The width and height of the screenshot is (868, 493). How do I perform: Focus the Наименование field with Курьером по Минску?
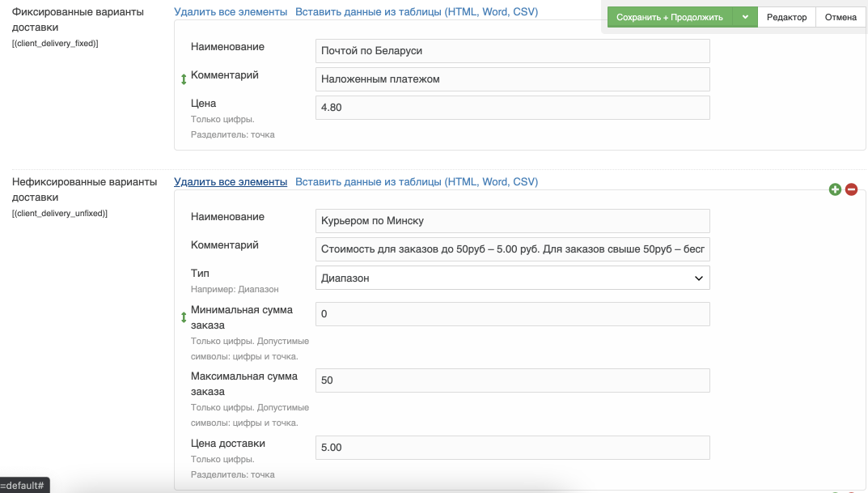click(x=512, y=221)
